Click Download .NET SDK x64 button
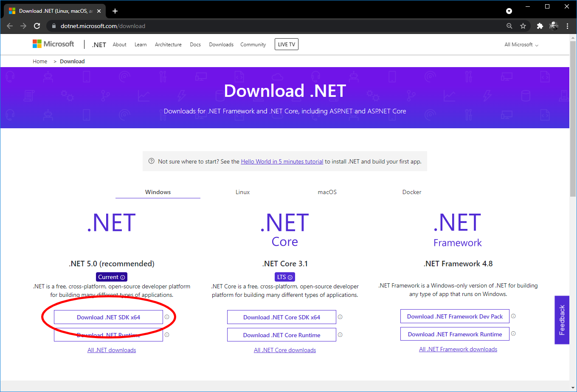Viewport: 577px width, 392px height. point(108,317)
